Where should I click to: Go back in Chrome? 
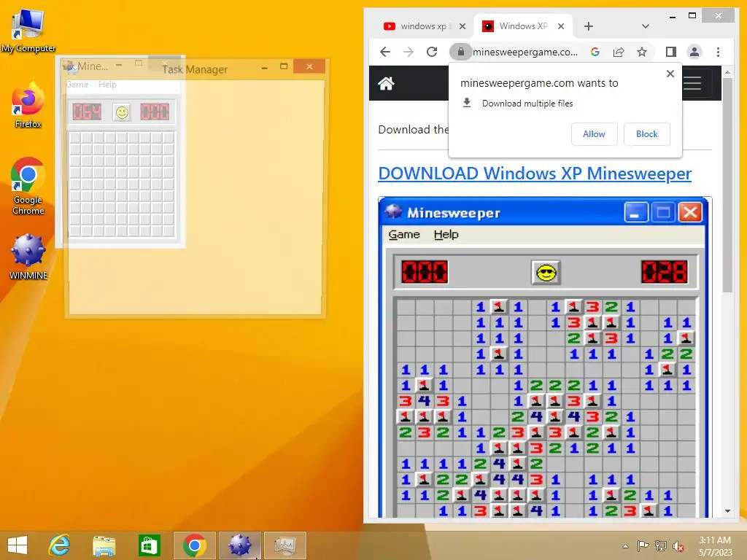click(385, 52)
